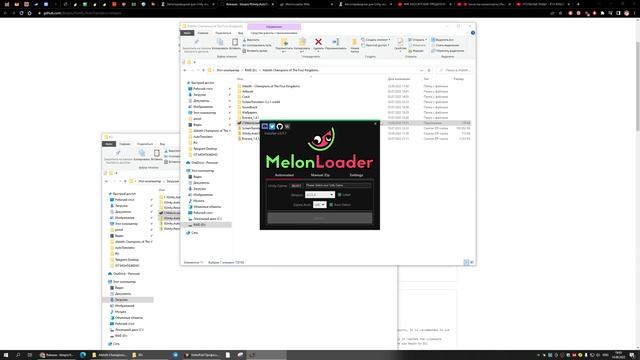Screen dimensions: 640x360
Task: Open the Управление contextual tab
Action: tap(274, 27)
